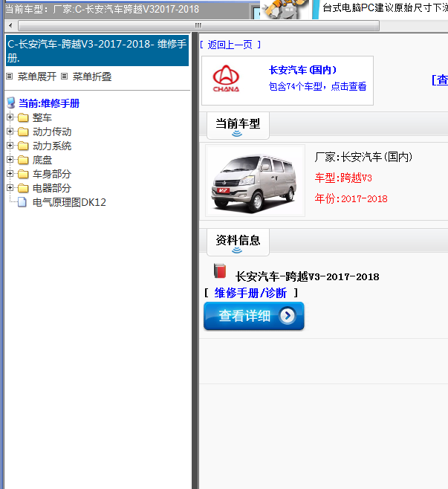This screenshot has height=489, width=448.
Task: Click the blue manual title header
Action: 97,51
